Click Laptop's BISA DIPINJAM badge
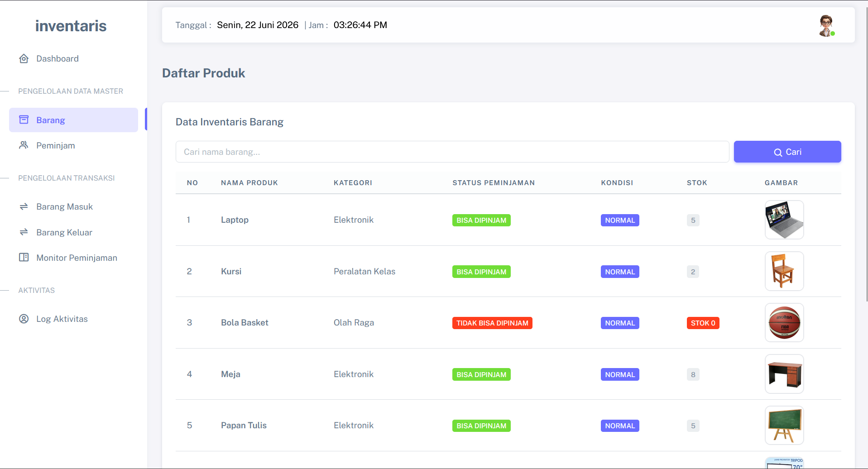Image resolution: width=868 pixels, height=469 pixels. (481, 220)
